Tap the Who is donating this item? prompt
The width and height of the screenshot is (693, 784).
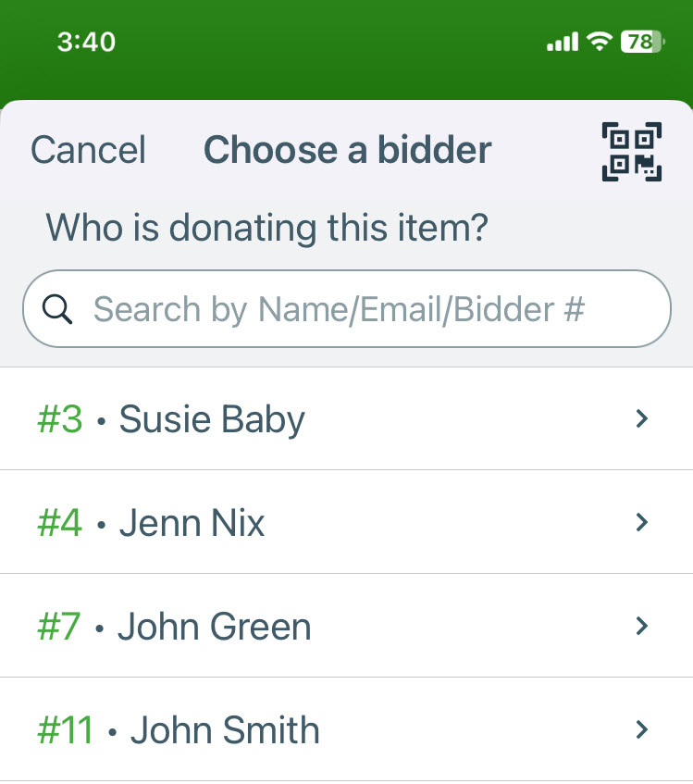266,228
